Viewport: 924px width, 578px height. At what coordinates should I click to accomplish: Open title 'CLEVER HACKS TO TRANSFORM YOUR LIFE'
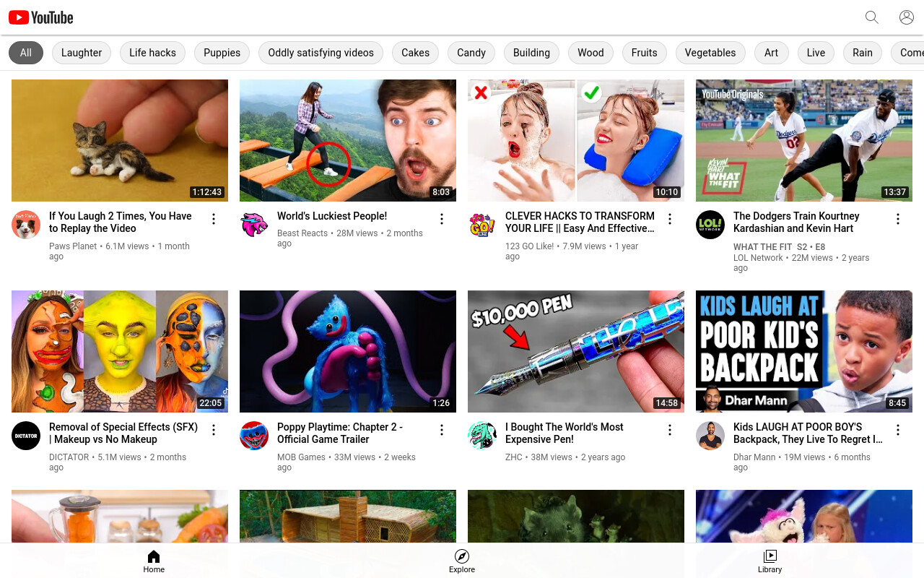580,222
